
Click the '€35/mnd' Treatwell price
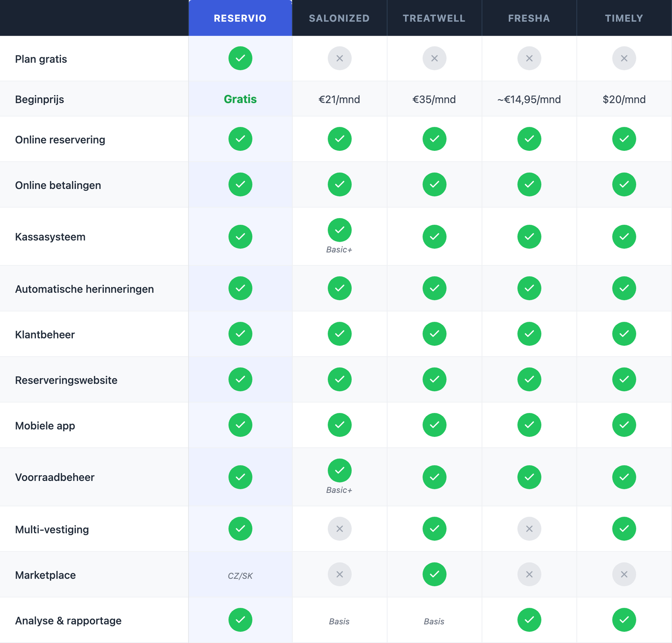[x=434, y=99]
